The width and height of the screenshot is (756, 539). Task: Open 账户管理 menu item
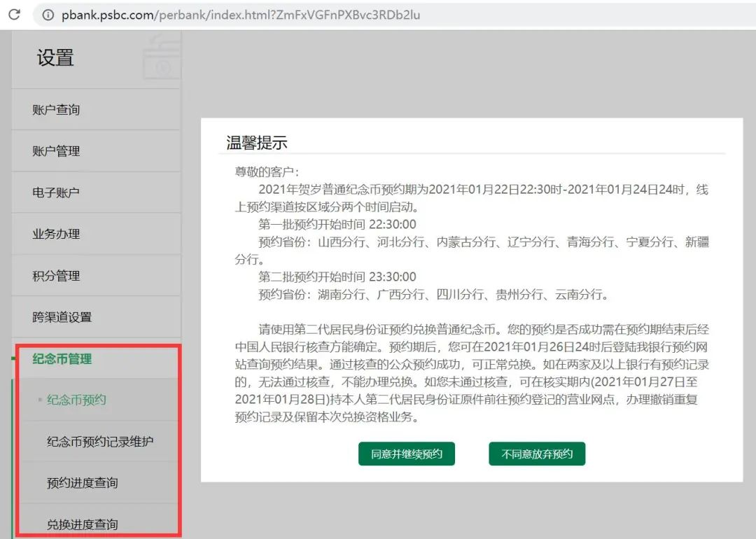tap(56, 150)
